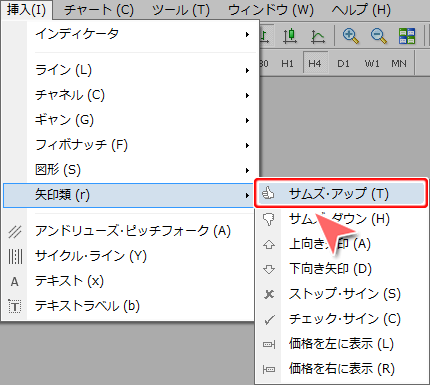Click the stop sign X icon

tap(269, 294)
